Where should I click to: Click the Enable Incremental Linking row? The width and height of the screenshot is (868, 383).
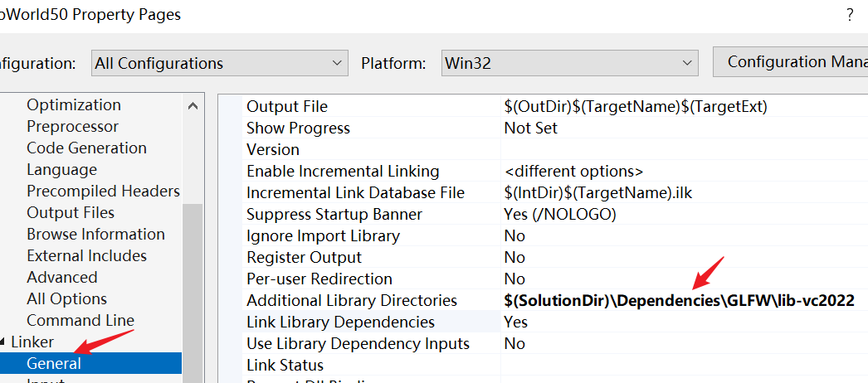coord(343,172)
